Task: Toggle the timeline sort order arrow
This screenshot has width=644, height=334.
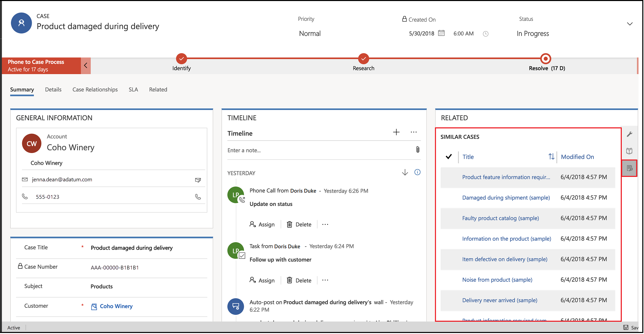Action: [405, 172]
